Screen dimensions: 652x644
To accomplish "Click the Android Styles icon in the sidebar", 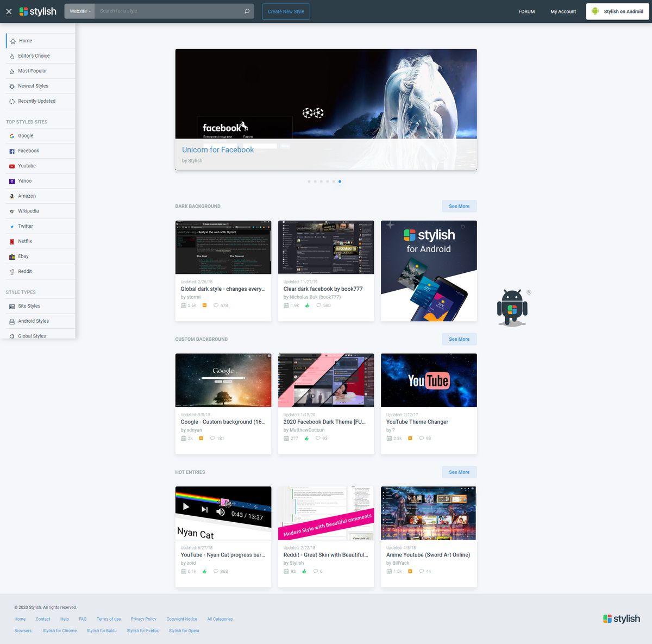I will coord(12,322).
